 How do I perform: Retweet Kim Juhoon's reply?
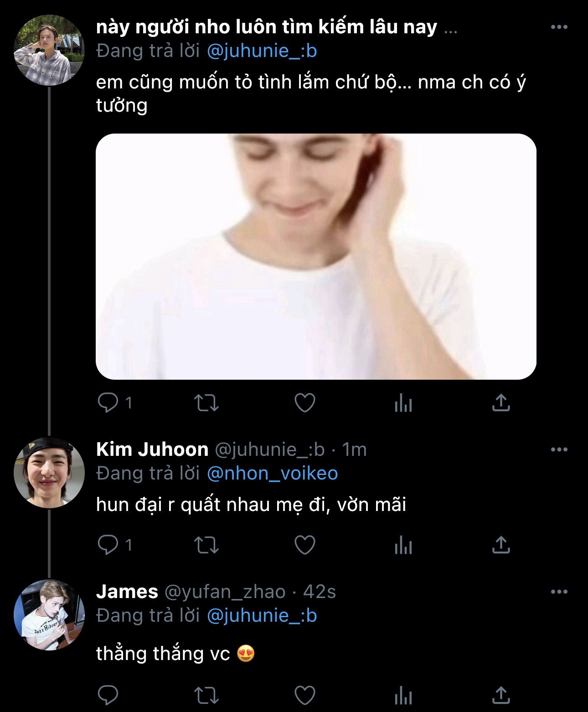(206, 545)
